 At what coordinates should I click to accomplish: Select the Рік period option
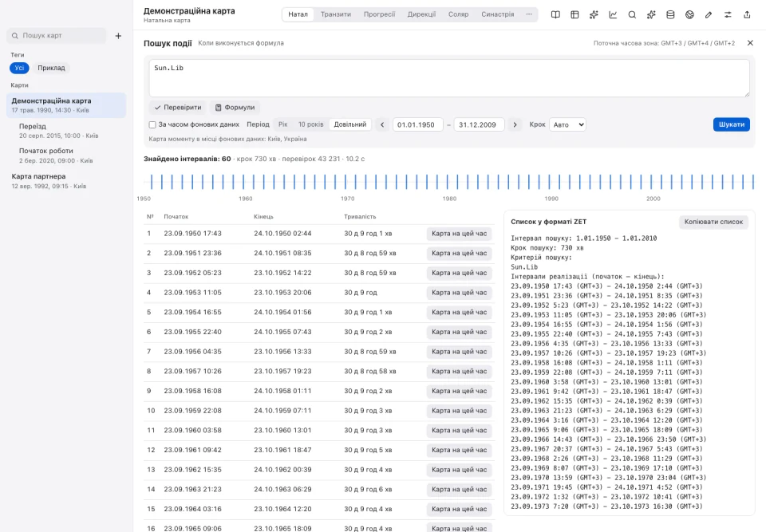[282, 124]
